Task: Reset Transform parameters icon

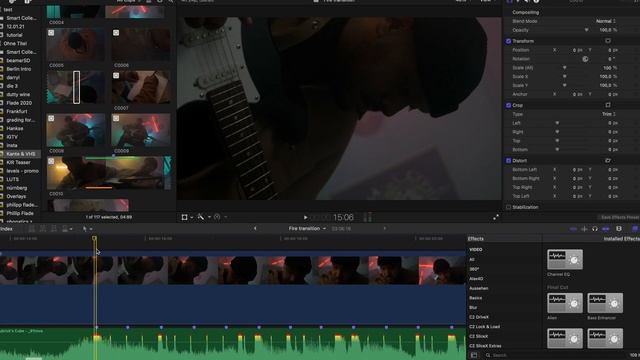Action: [608, 41]
